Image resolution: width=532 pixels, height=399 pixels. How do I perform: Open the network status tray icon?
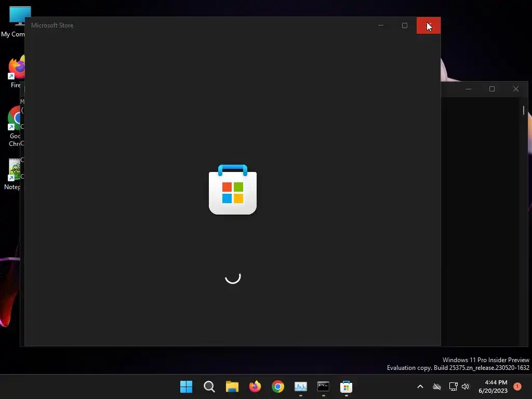[x=453, y=387]
